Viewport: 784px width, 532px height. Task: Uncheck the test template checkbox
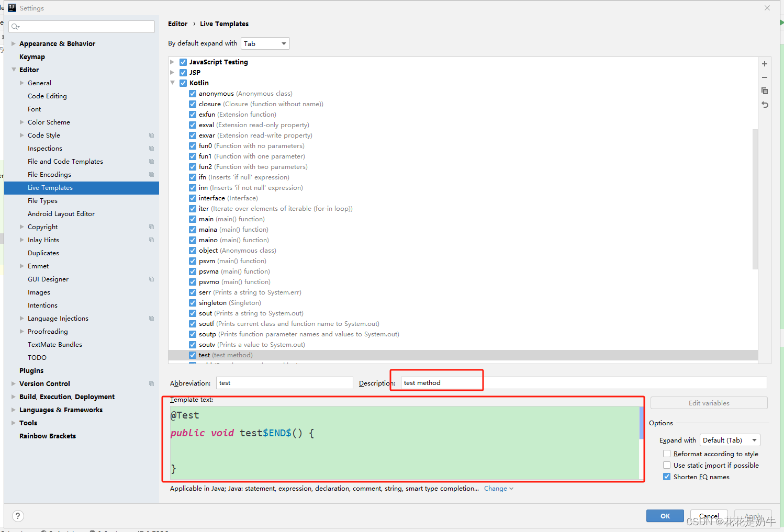(193, 355)
